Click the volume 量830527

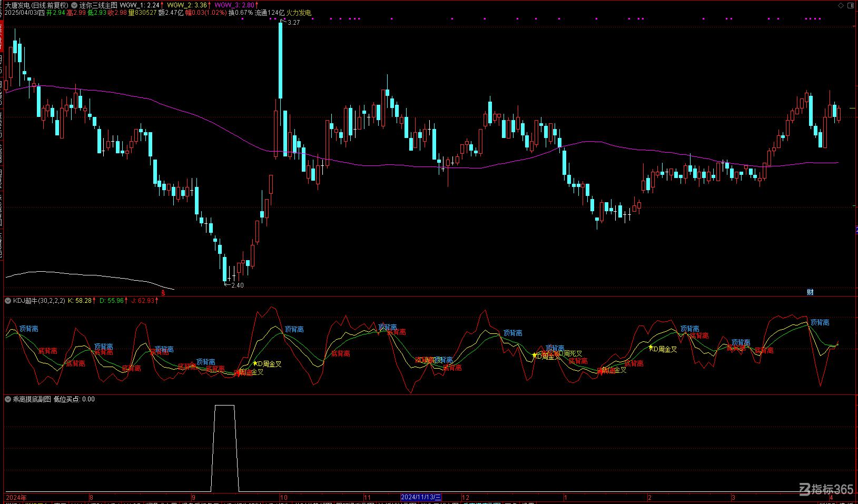[x=142, y=13]
